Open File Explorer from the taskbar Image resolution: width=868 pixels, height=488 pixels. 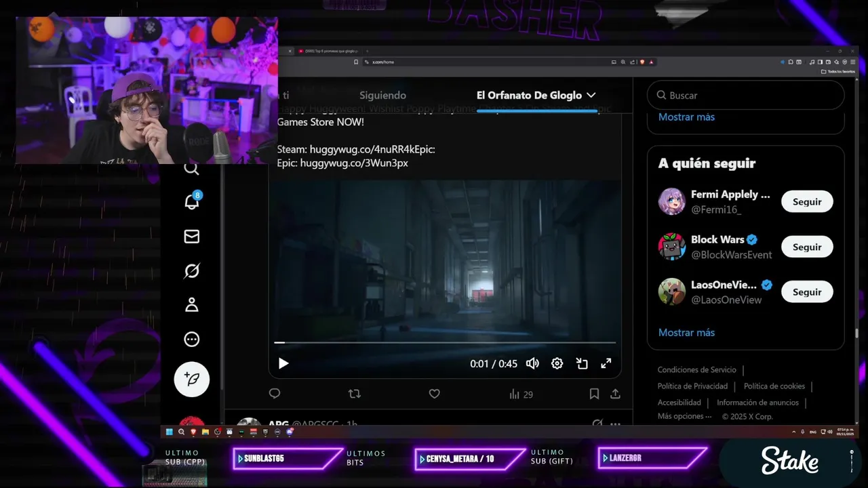click(205, 432)
